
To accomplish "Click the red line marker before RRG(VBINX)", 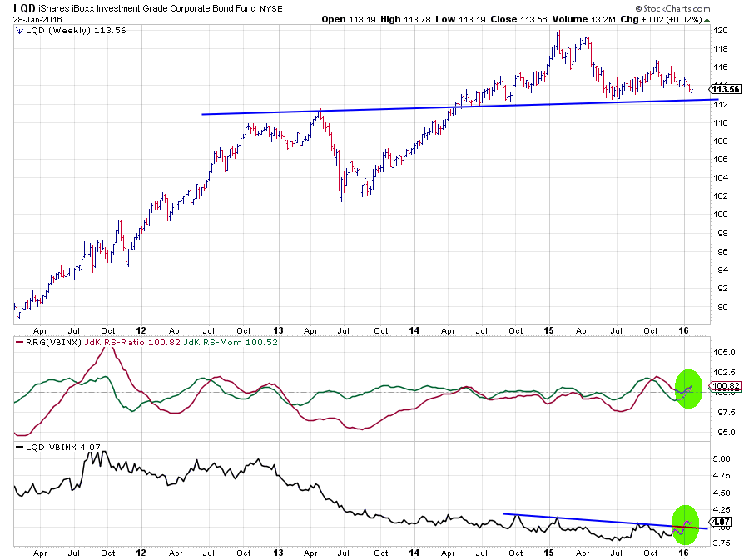I will pos(19,342).
